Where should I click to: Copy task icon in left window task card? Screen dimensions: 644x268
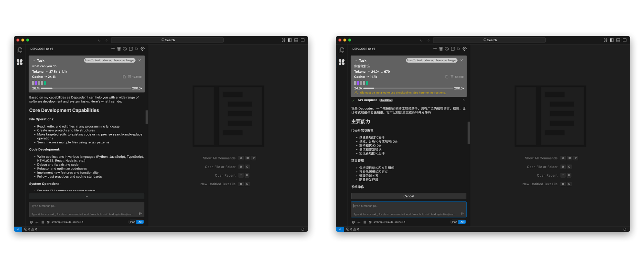pyautogui.click(x=124, y=77)
